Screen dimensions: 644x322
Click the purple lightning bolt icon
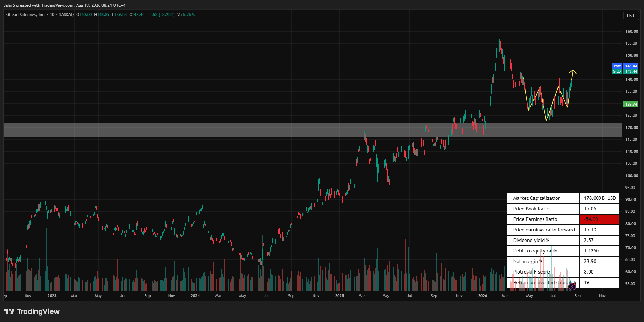572,287
